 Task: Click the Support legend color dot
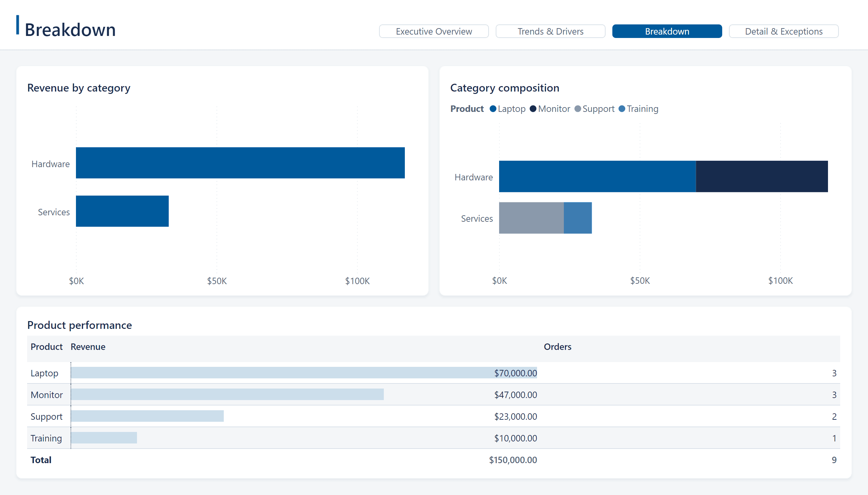pyautogui.click(x=577, y=109)
